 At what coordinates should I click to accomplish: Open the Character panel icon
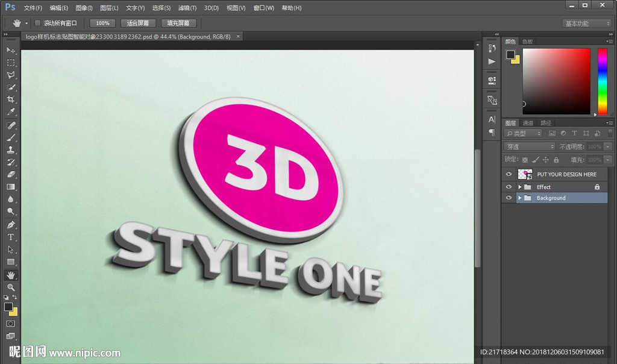pyautogui.click(x=492, y=119)
